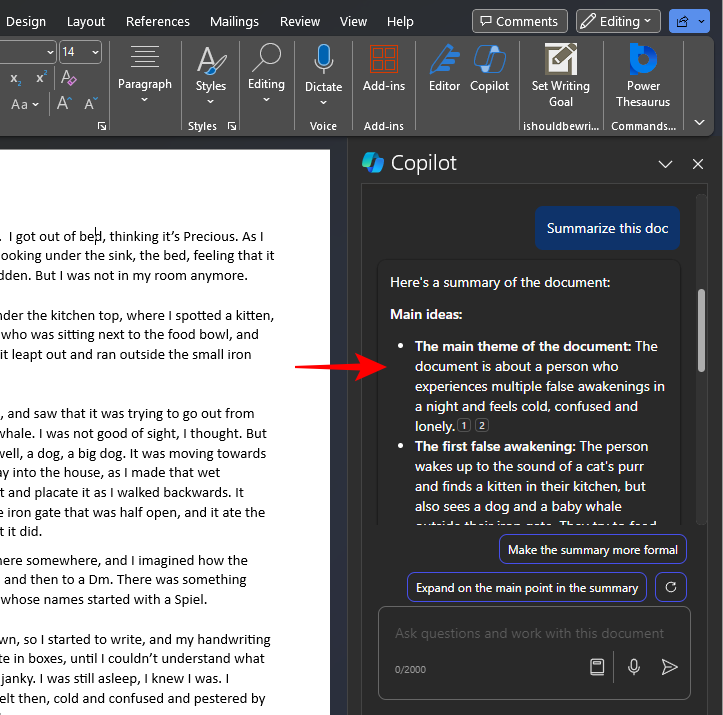Open Font dialog launcher
723x715 pixels.
[102, 126]
